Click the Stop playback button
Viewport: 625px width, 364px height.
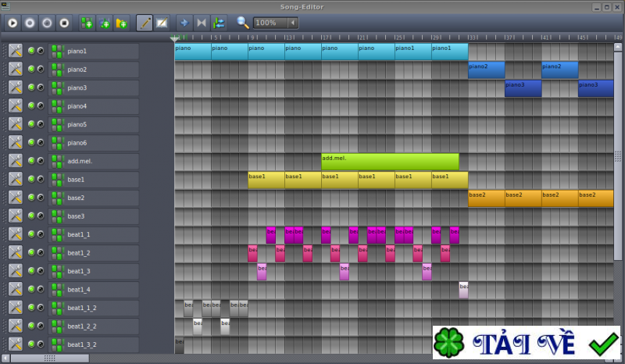coord(65,23)
